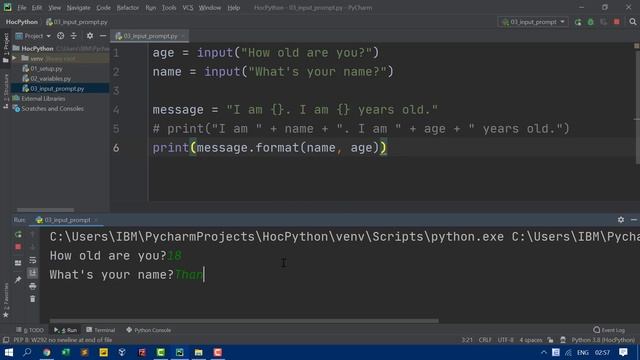Toggle the Structure side tab
Screen dimensions: 640x360
6,91
